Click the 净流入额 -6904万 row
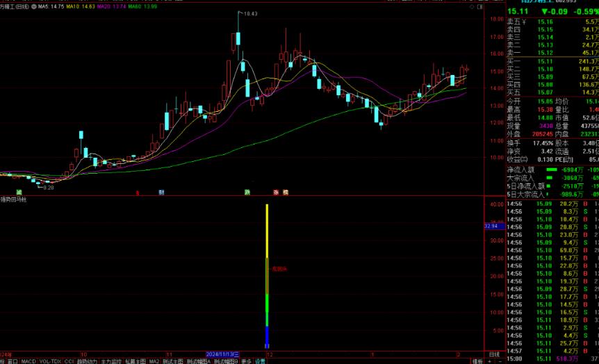Image resolution: width=599 pixels, height=364 pixels. coord(552,169)
